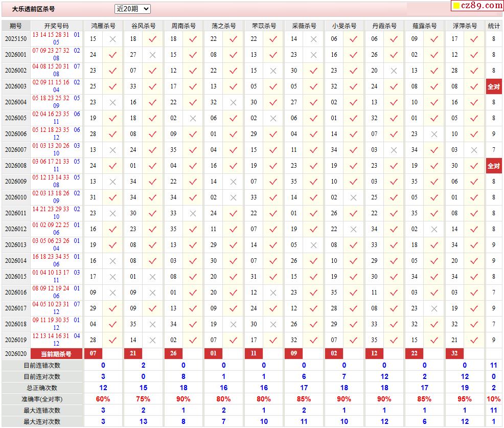Screen dimensions: 504x428
Task: Click the cross mark for 浮萍 in row 2026007
Action: [x=474, y=150]
